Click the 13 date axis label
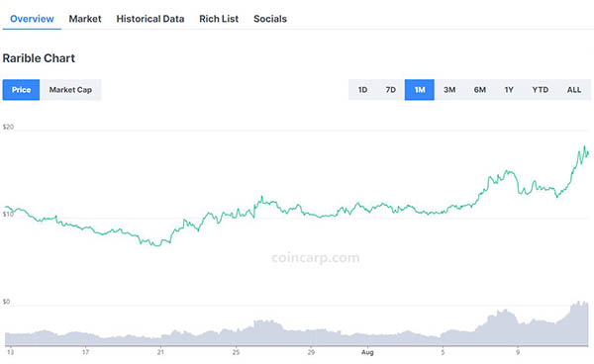Image resolution: width=594 pixels, height=364 pixels. tap(10, 352)
